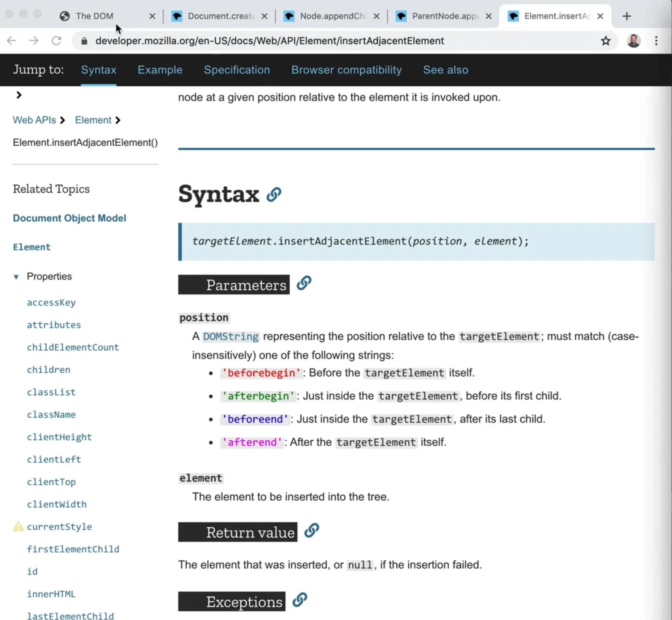
Task: Open the clientHeight property documentation
Action: click(59, 437)
